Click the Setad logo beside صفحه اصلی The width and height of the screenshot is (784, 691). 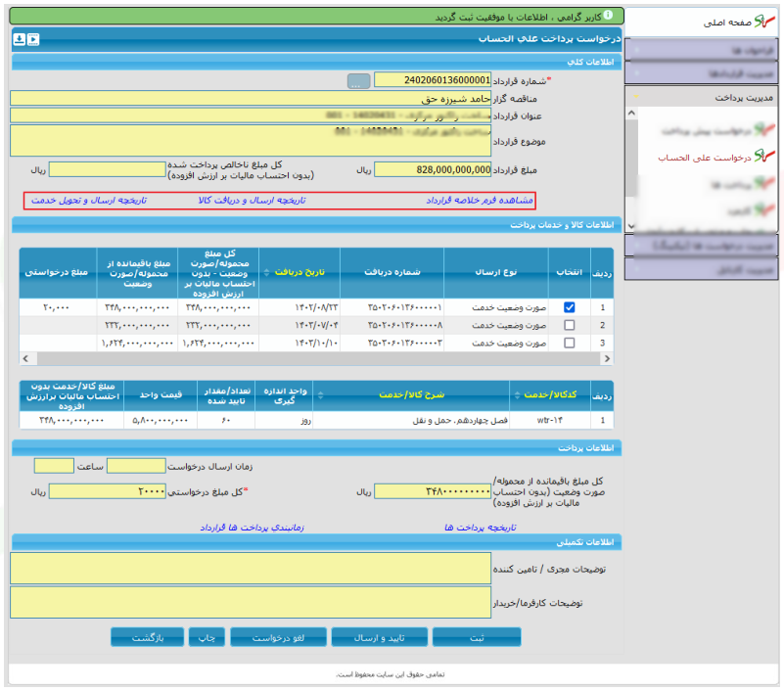click(764, 22)
